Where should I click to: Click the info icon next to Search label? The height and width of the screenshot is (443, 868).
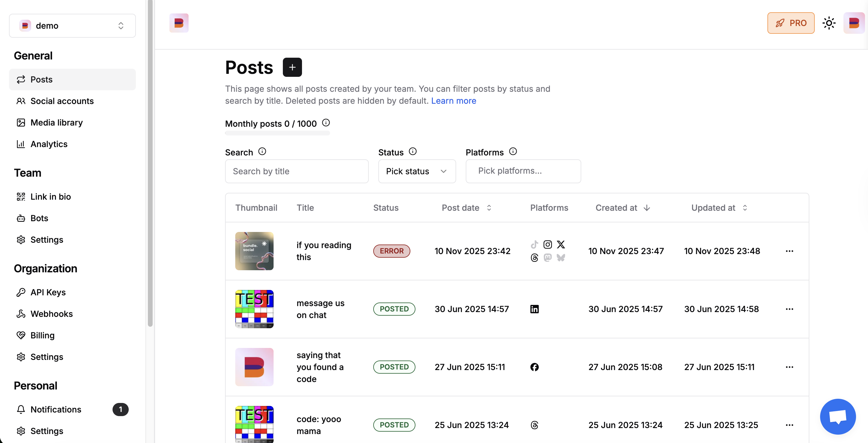click(x=262, y=152)
